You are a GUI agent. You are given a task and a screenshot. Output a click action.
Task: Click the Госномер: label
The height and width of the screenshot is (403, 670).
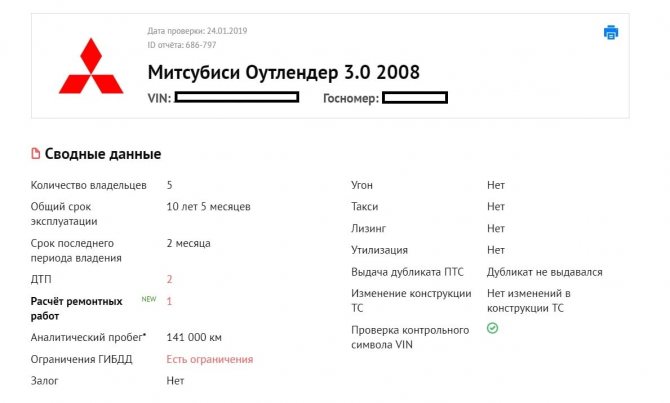click(x=351, y=98)
